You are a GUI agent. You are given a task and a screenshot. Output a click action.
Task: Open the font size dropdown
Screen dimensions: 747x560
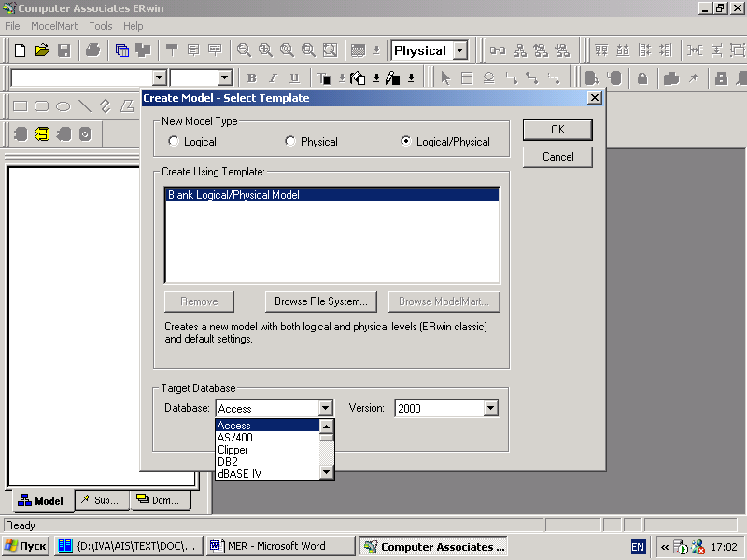pyautogui.click(x=225, y=77)
